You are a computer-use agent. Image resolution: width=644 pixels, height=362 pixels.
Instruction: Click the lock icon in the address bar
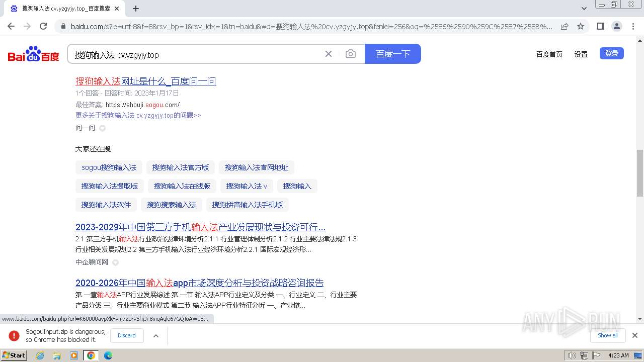click(63, 27)
